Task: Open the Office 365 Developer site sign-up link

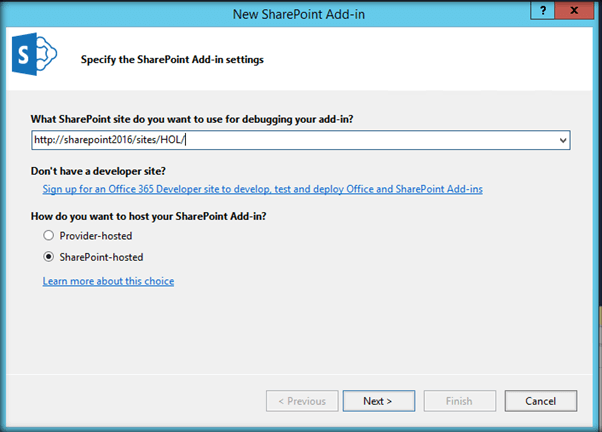Action: pos(262,188)
